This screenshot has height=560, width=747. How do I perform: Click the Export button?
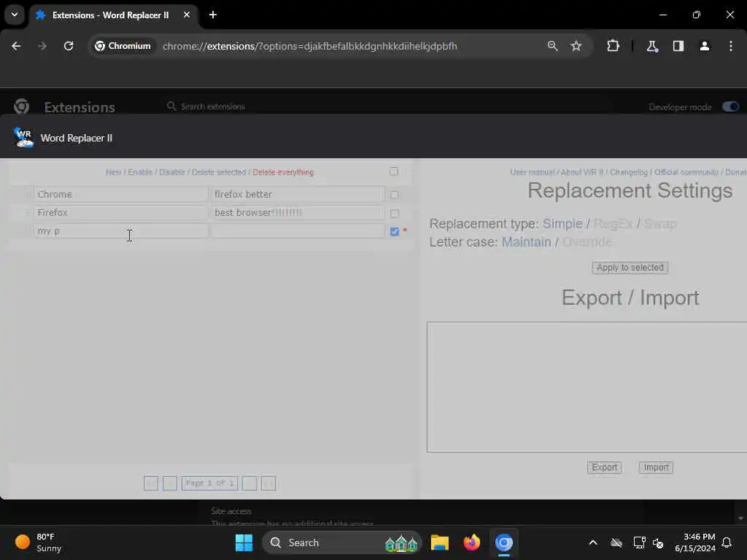(x=605, y=467)
